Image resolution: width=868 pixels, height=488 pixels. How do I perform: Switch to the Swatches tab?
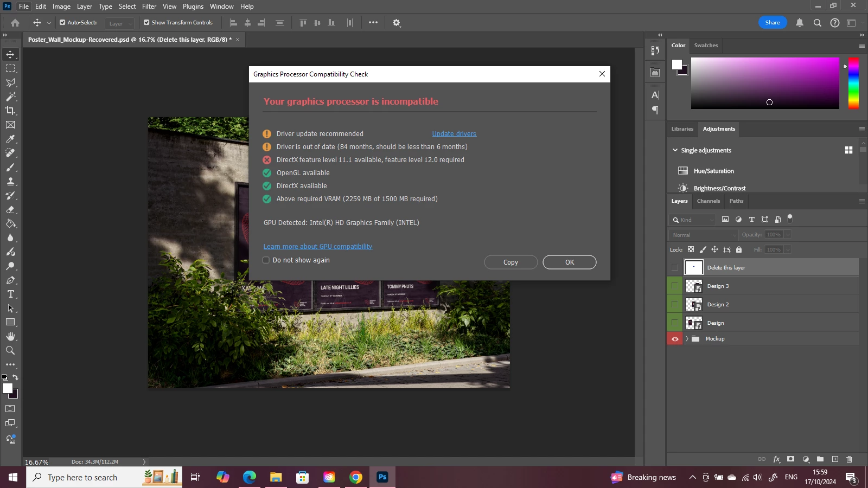point(706,46)
